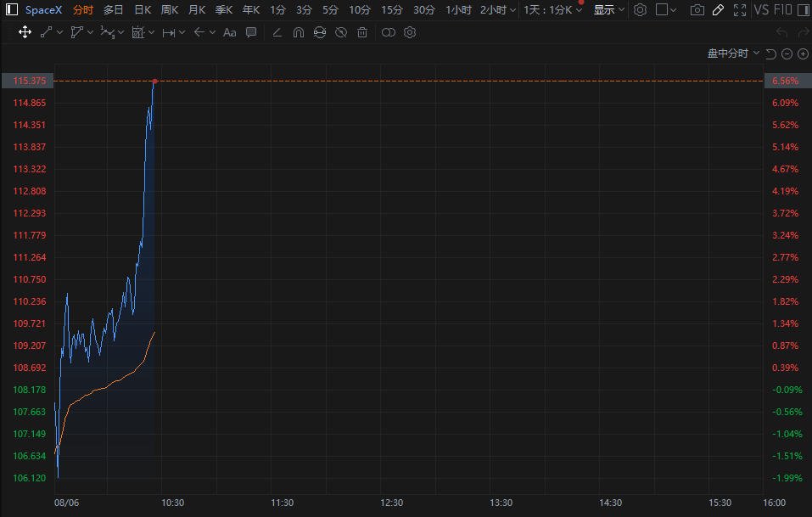Toggle the magnet snap mode
812x517 pixels.
[299, 32]
